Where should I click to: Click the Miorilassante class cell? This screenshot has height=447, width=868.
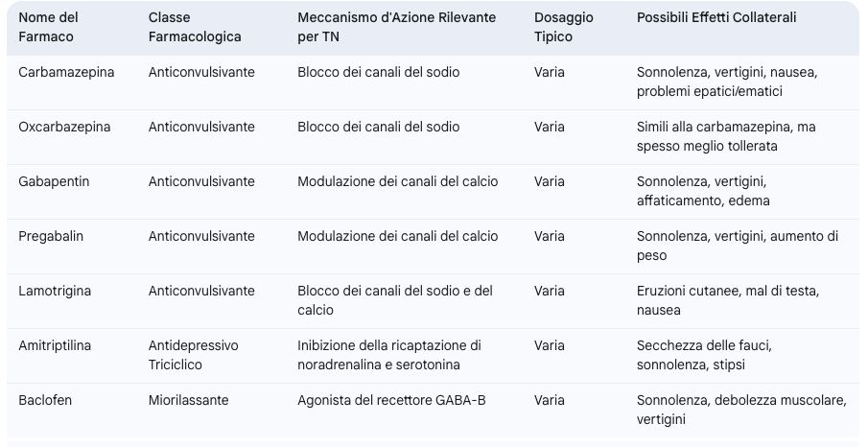tap(188, 400)
